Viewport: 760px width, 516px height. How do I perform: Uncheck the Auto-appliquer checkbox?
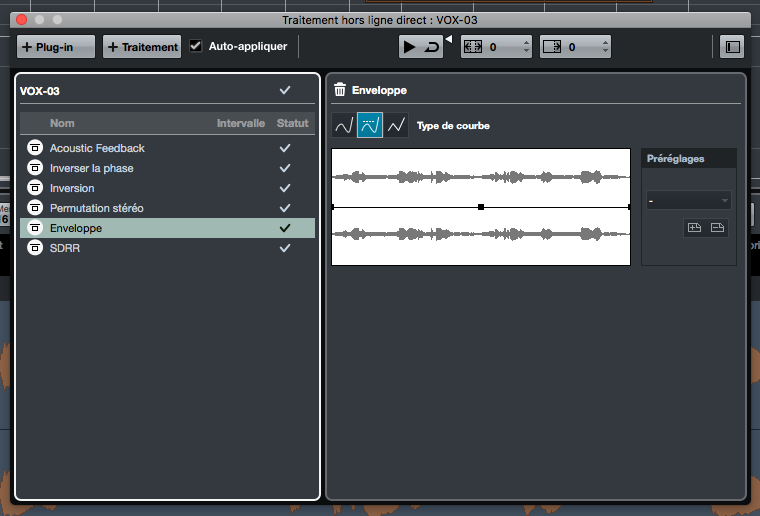click(196, 47)
